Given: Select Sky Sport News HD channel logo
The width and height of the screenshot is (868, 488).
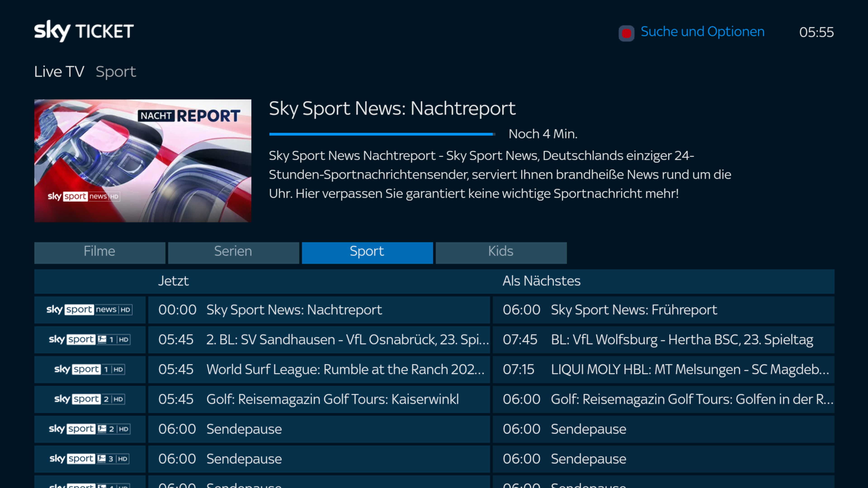Looking at the screenshot, I should click(90, 310).
